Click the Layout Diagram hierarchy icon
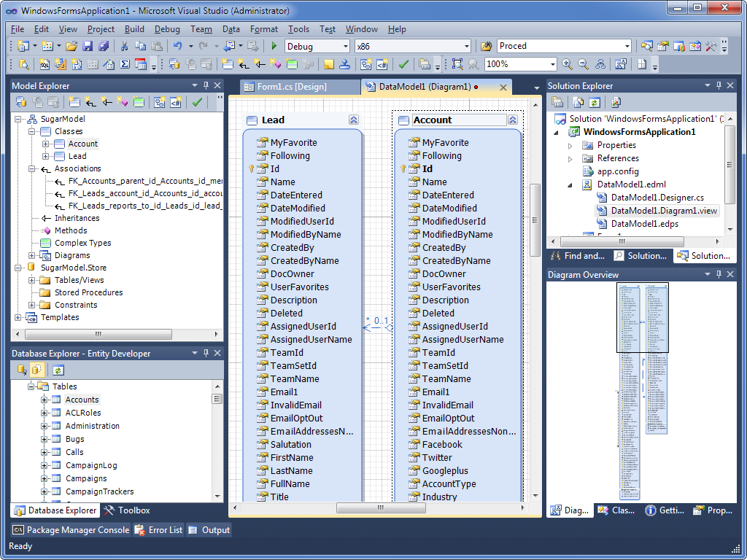The image size is (747, 560). 600,64
